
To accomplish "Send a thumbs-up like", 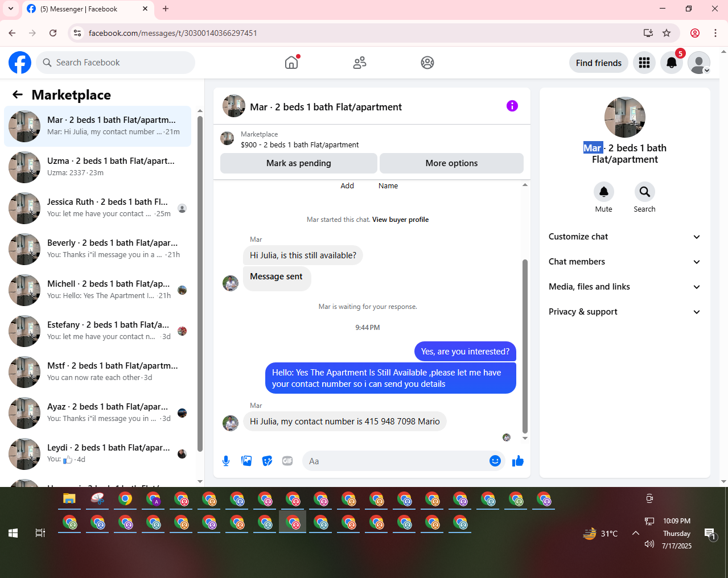I will [x=517, y=461].
